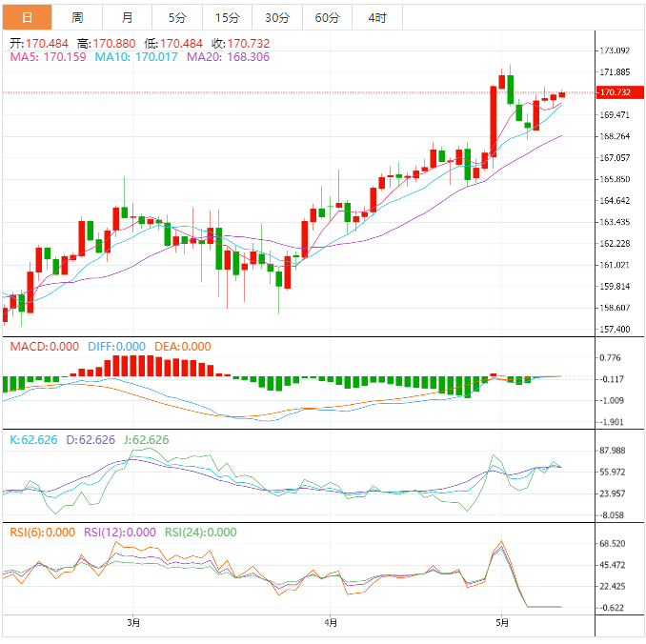This screenshot has width=646, height=644.
Task: Switch to the 5分 interval tab
Action: click(177, 17)
